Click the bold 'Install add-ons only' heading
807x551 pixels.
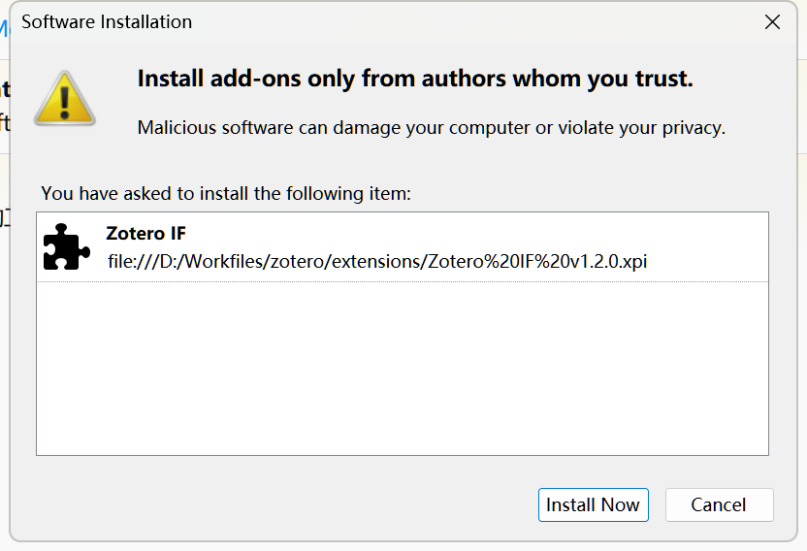[x=415, y=79]
